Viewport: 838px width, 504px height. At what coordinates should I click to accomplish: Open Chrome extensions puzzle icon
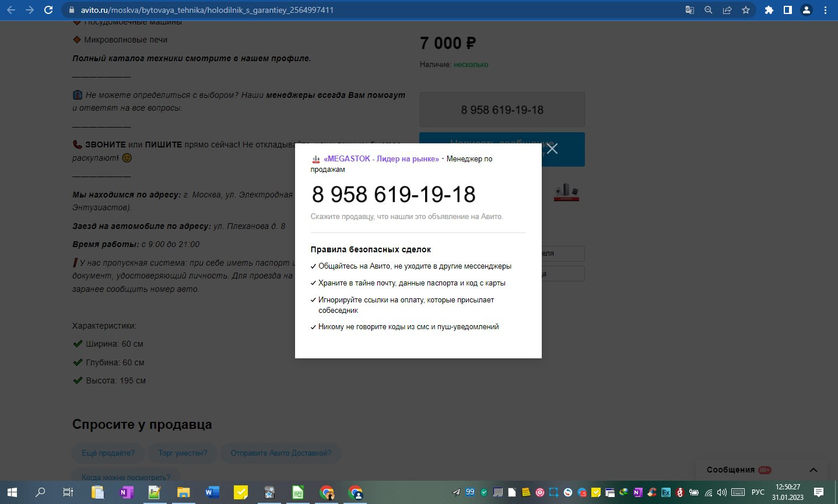pos(769,10)
